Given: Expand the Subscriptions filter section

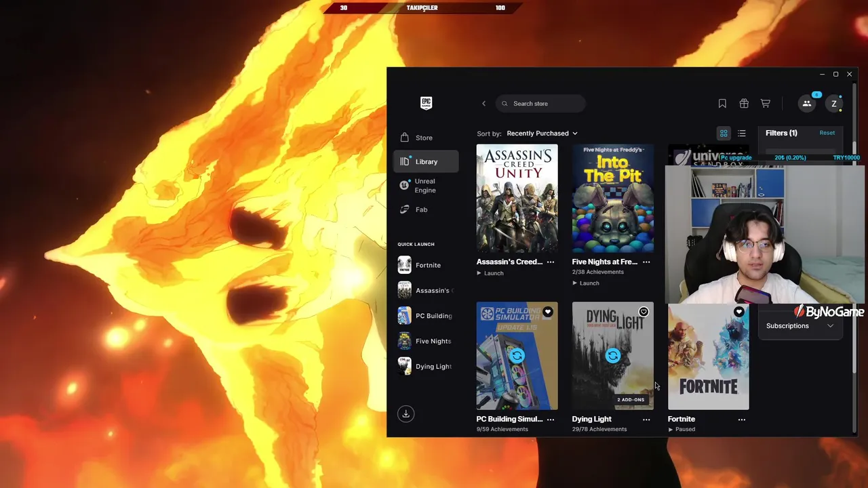Looking at the screenshot, I should 800,326.
